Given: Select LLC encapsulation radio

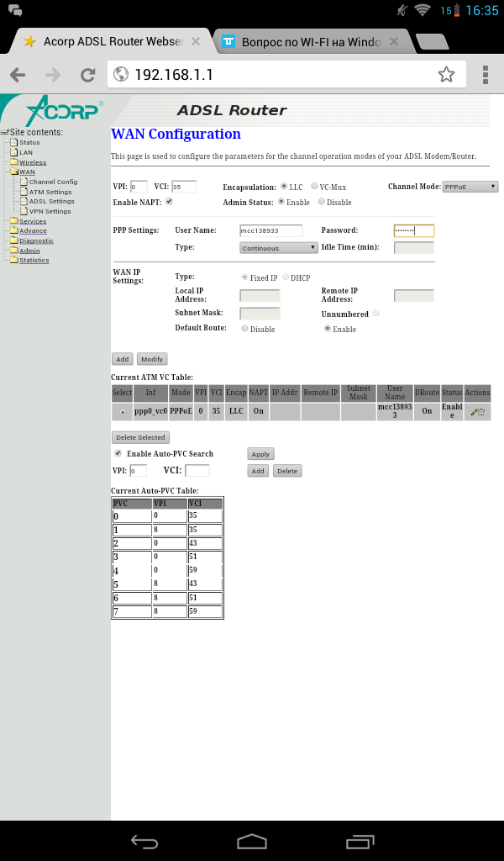Looking at the screenshot, I should click(x=284, y=186).
